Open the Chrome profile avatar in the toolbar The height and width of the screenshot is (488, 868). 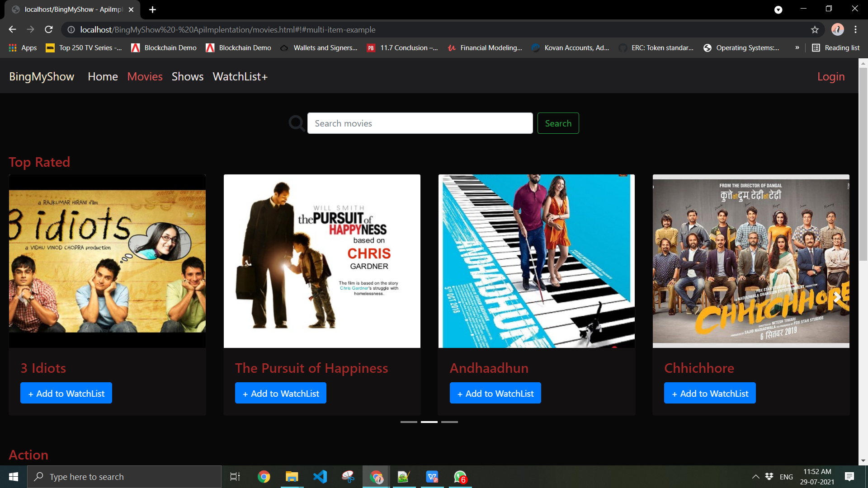837,29
